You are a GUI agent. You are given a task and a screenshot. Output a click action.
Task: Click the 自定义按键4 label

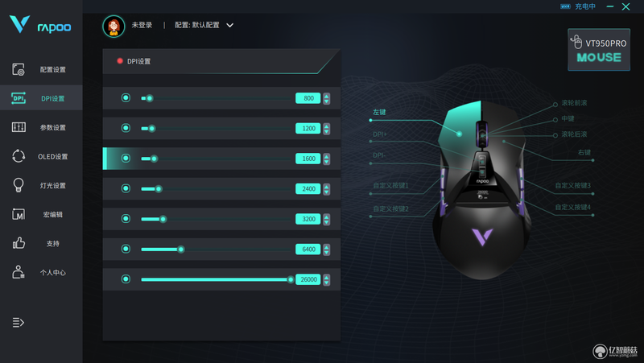573,207
